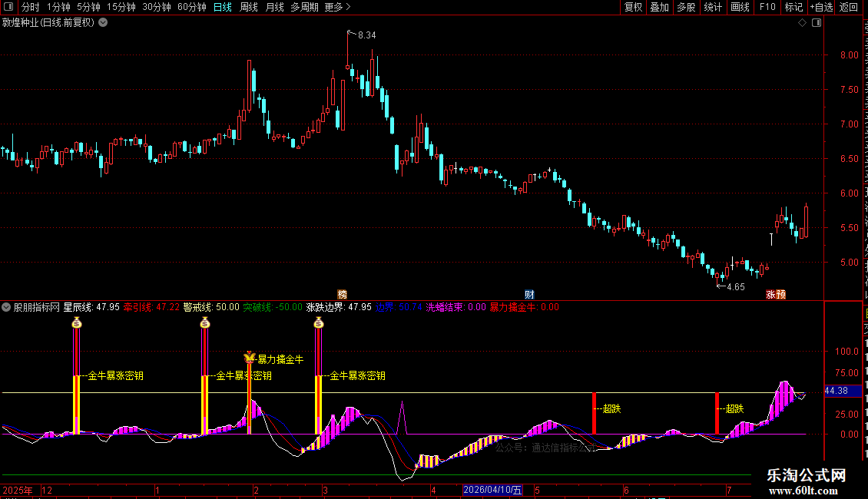Screen dimensions: 868x499
Task: Click the diamond icon above price chart
Action: coord(802,23)
